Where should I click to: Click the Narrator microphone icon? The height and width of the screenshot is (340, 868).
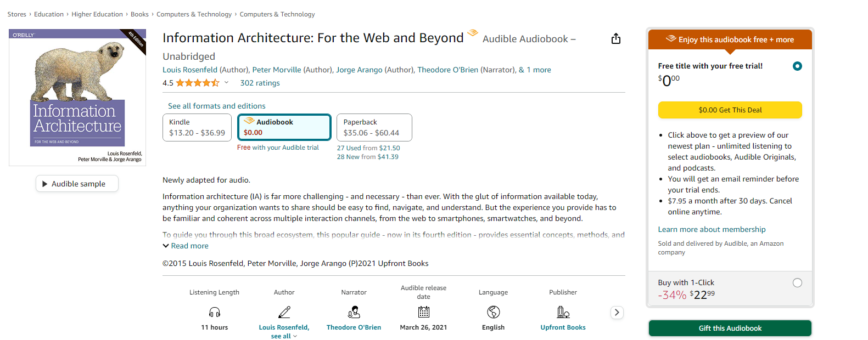pyautogui.click(x=354, y=312)
